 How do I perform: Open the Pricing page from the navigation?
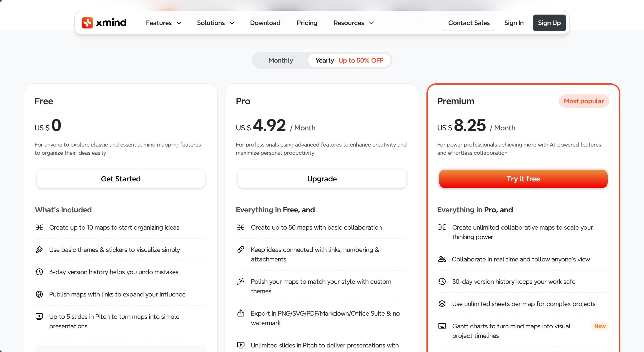point(307,23)
